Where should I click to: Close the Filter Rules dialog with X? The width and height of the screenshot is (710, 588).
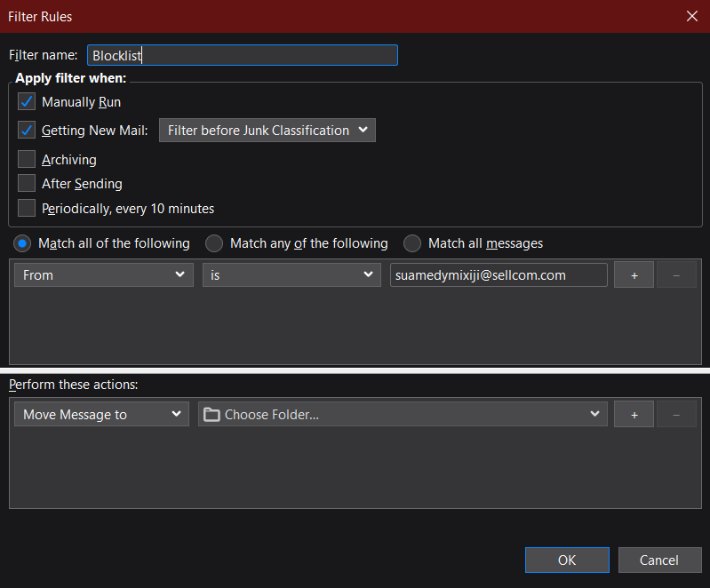click(692, 16)
